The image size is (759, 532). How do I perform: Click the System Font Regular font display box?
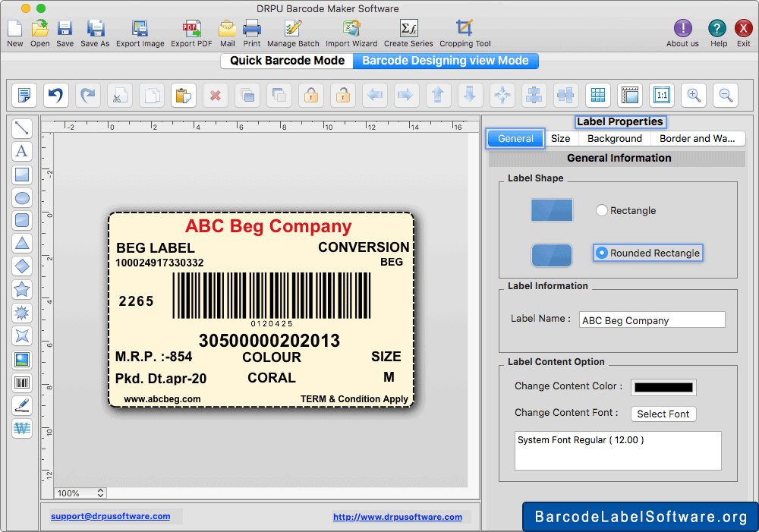pos(618,451)
